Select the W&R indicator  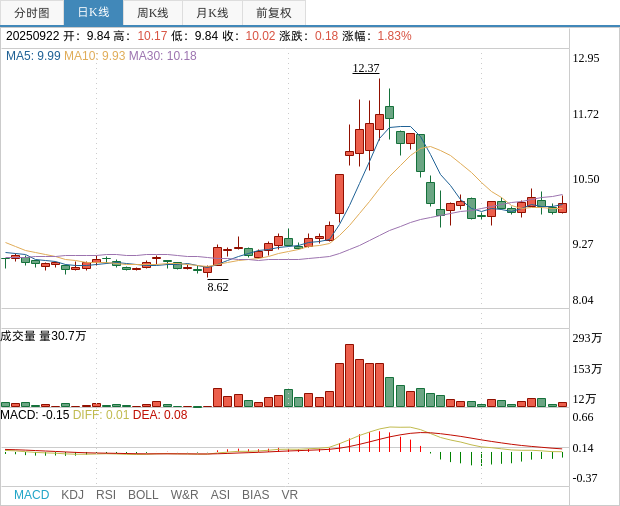tap(184, 495)
